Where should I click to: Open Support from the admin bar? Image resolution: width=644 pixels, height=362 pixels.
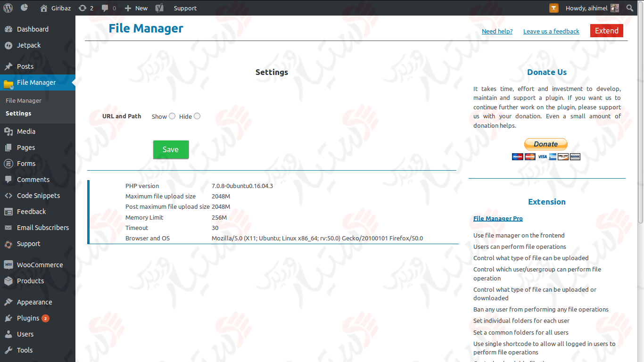185,8
